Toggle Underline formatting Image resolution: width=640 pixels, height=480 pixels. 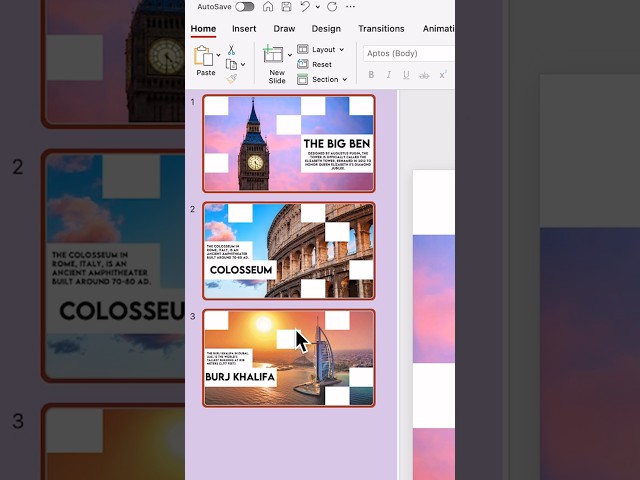[406, 75]
